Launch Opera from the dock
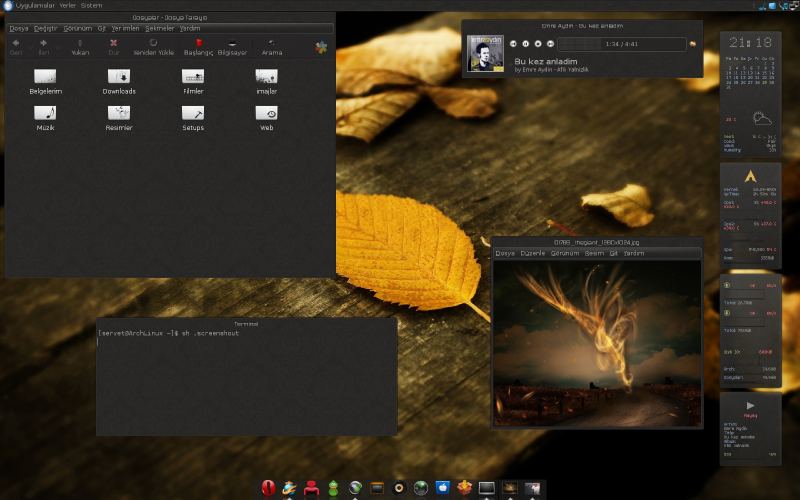Screen dimensions: 800x500 268,488
